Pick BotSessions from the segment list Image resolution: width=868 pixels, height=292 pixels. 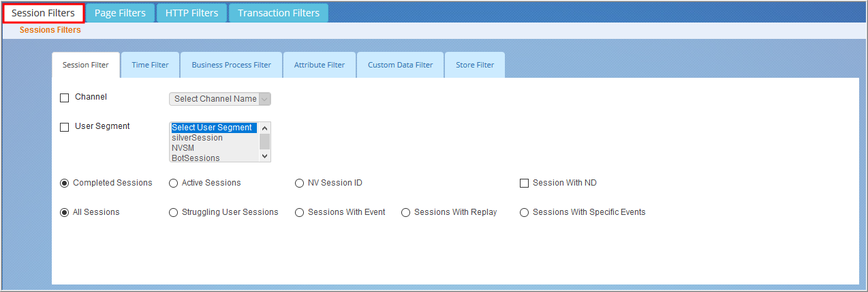tap(196, 158)
